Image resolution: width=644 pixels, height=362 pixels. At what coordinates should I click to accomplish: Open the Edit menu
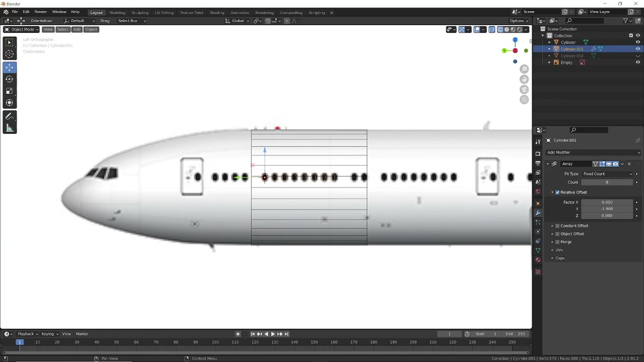(26, 12)
